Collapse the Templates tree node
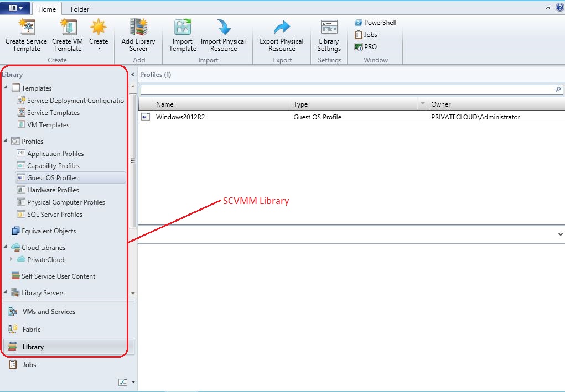Image resolution: width=565 pixels, height=392 pixels. [x=6, y=87]
